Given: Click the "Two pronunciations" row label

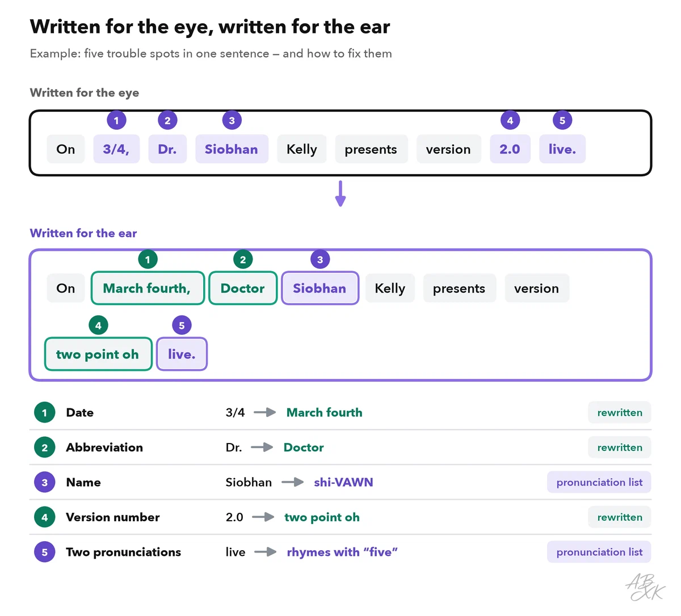Looking at the screenshot, I should coord(124,552).
